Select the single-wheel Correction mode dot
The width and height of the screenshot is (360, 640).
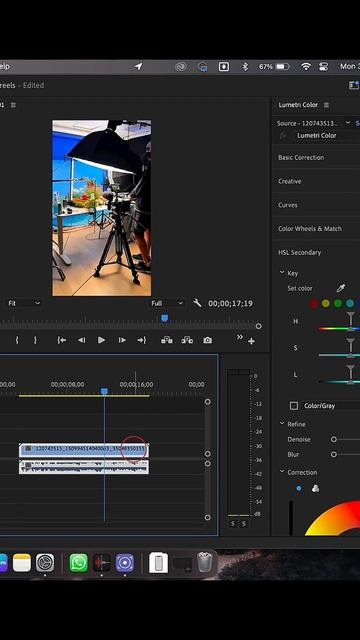(299, 488)
